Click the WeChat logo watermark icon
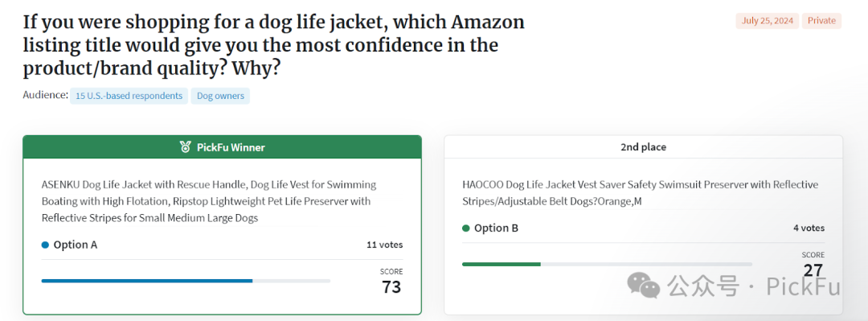The image size is (868, 321). point(643,285)
